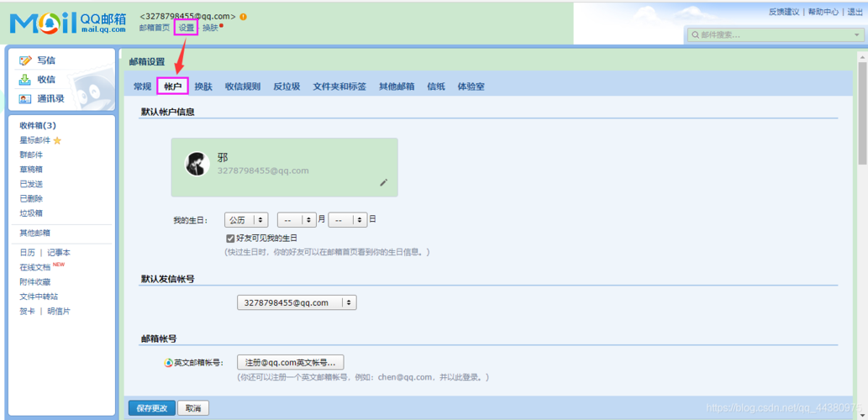Click 反馈建议 link
Viewport: 868px width, 420px height.
coord(784,12)
